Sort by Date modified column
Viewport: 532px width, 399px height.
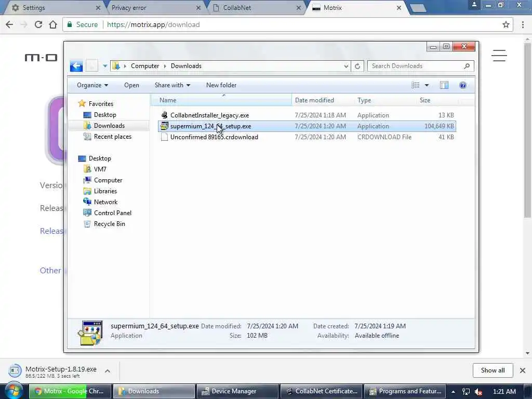(x=323, y=100)
